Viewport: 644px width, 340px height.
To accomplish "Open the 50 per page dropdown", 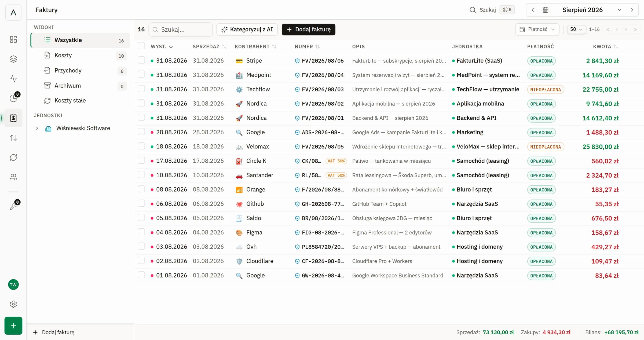I will point(576,29).
